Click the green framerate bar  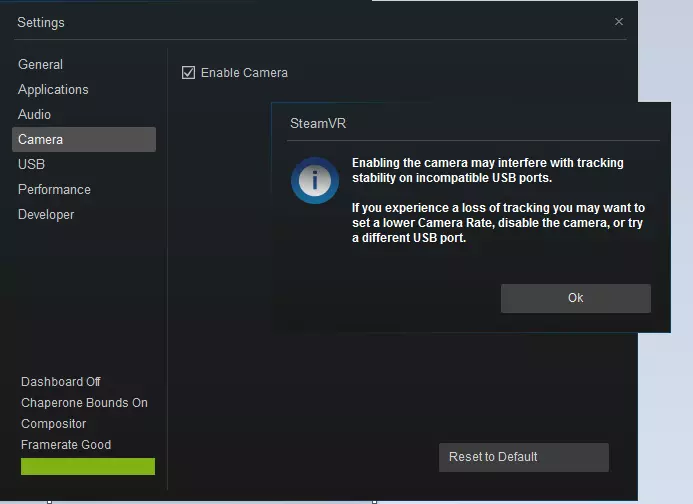88,466
